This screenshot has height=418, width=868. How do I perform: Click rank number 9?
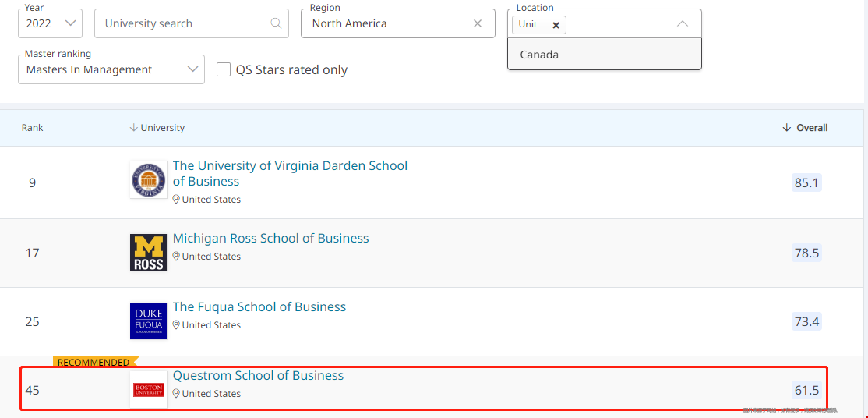click(x=32, y=182)
